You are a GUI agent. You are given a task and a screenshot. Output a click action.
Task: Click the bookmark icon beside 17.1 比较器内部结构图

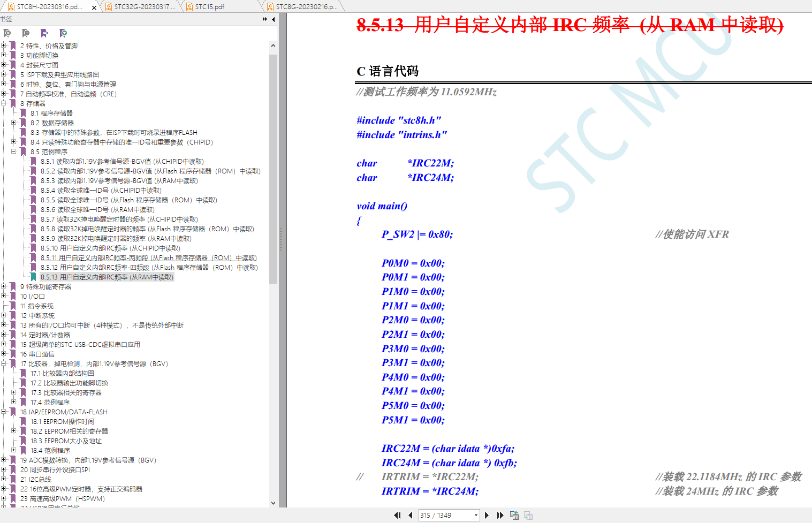23,373
